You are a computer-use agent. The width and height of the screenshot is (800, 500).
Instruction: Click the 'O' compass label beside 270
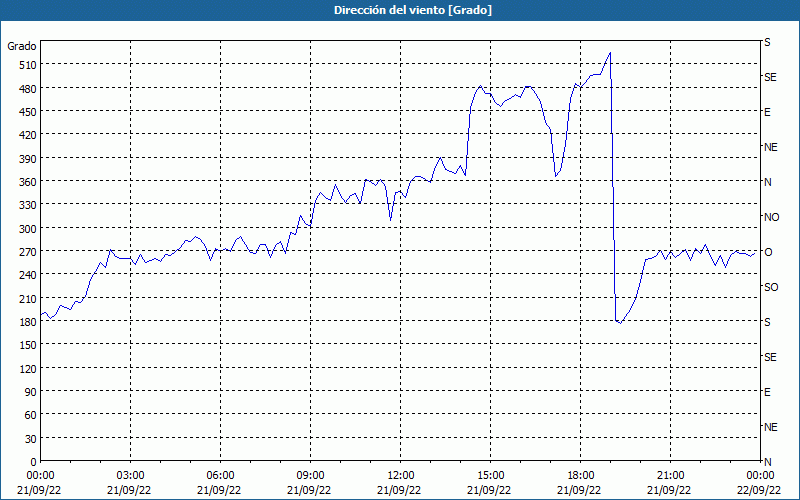click(768, 252)
